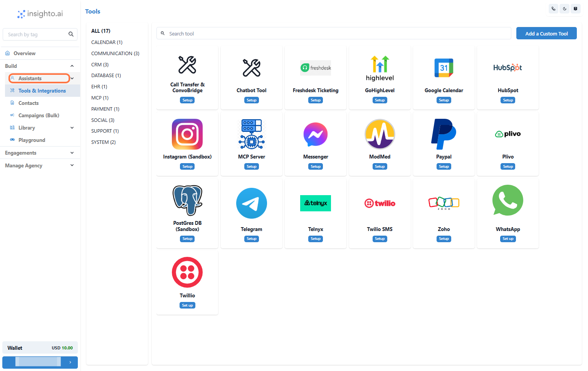Click the Wallet USD 10.00 balance
This screenshot has width=588, height=371.
coord(40,347)
